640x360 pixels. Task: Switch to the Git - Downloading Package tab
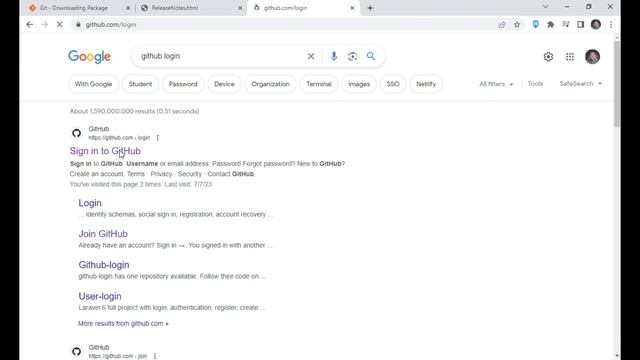(x=73, y=8)
